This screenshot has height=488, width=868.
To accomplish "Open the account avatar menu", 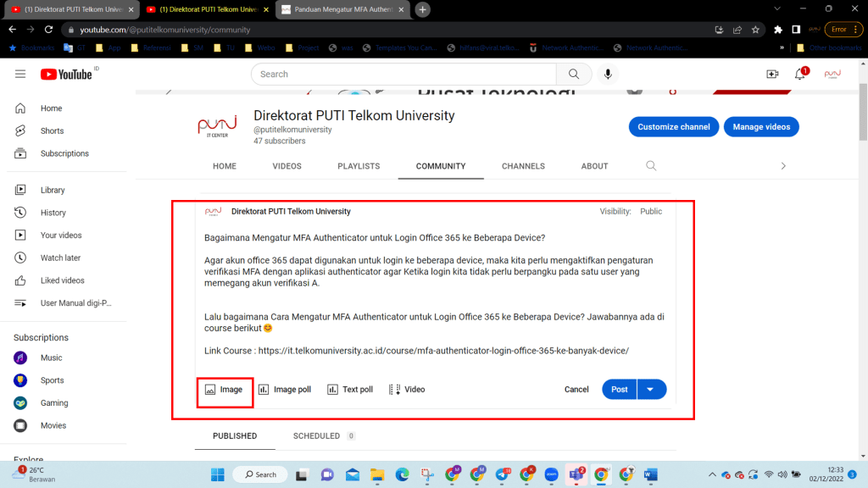I will pyautogui.click(x=832, y=74).
